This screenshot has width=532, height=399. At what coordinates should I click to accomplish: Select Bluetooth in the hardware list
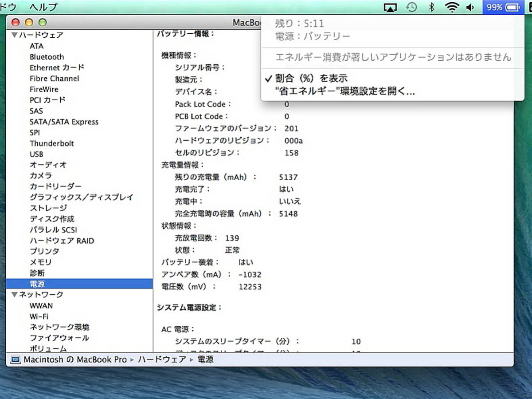(x=47, y=57)
